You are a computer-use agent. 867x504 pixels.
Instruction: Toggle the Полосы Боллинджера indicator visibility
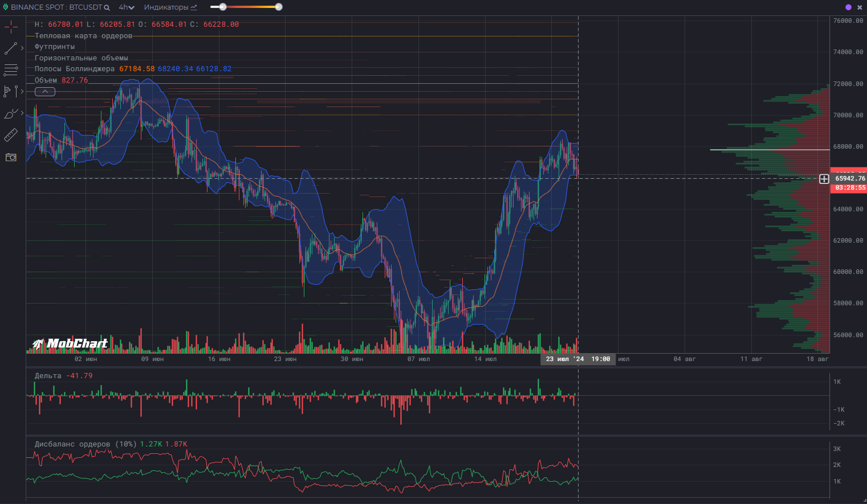click(x=73, y=68)
